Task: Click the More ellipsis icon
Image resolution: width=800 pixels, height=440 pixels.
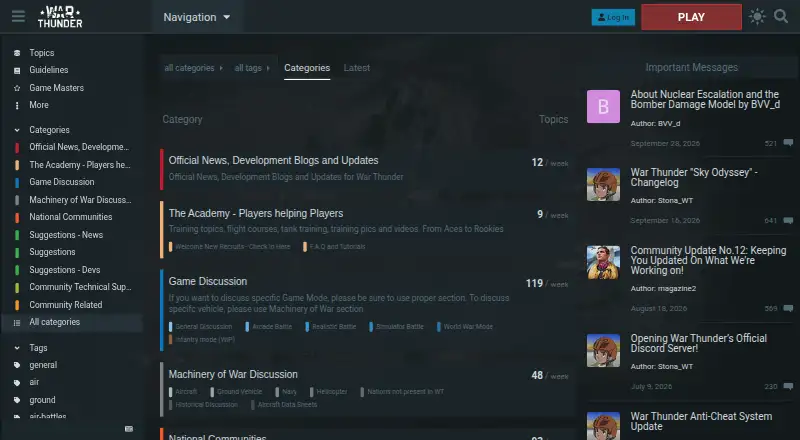Action: pos(17,105)
